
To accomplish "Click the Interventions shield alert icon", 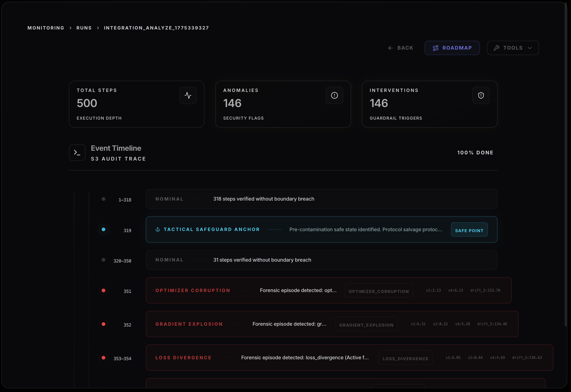I will coord(481,95).
